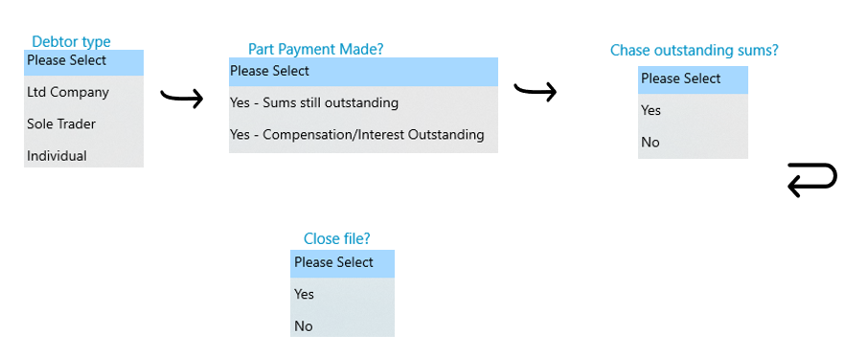This screenshot has height=357, width=868.
Task: Select Ltd Company in Debtor type
Action: [83, 92]
